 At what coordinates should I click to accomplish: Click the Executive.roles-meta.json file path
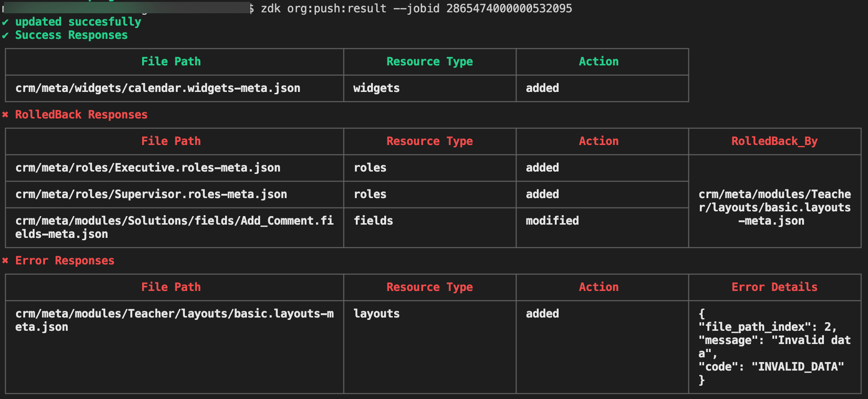coord(148,168)
